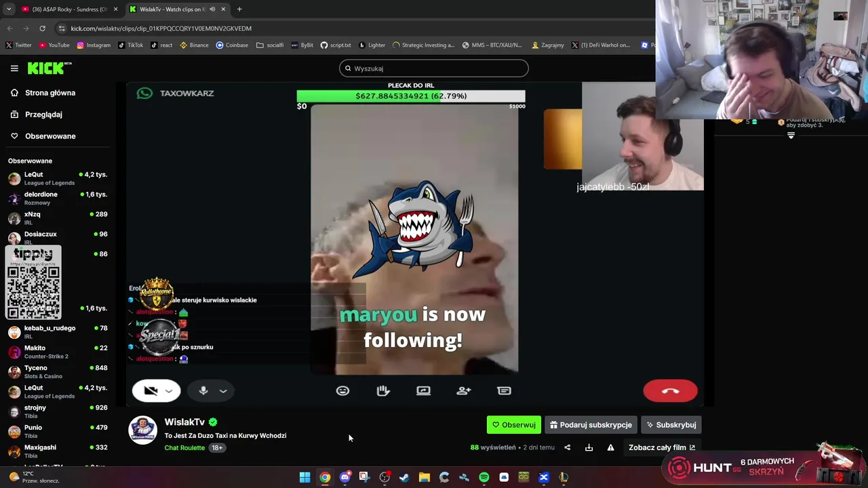
Task: Open a new browser tab
Action: click(x=239, y=9)
